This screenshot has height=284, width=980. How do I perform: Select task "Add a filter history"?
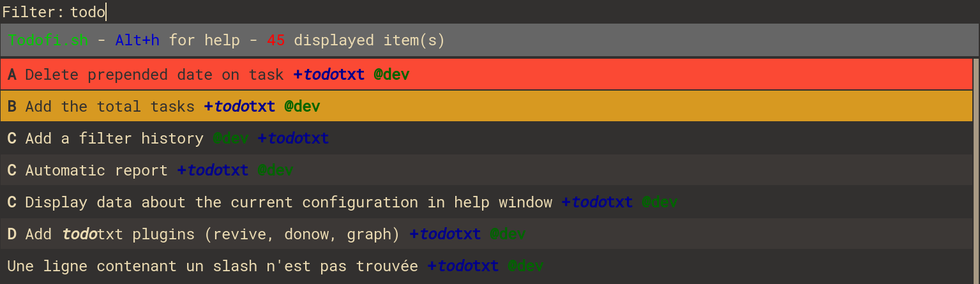(486, 138)
